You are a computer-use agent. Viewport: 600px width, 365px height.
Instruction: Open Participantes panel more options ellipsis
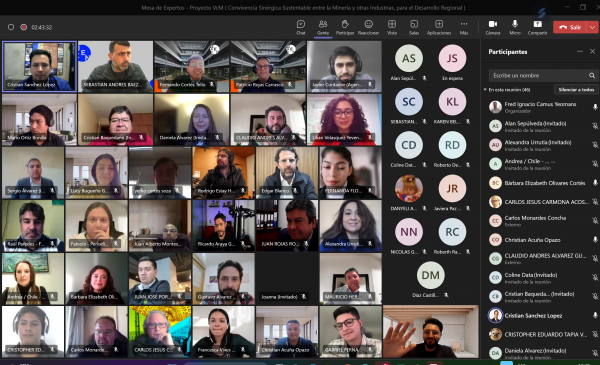[580, 51]
